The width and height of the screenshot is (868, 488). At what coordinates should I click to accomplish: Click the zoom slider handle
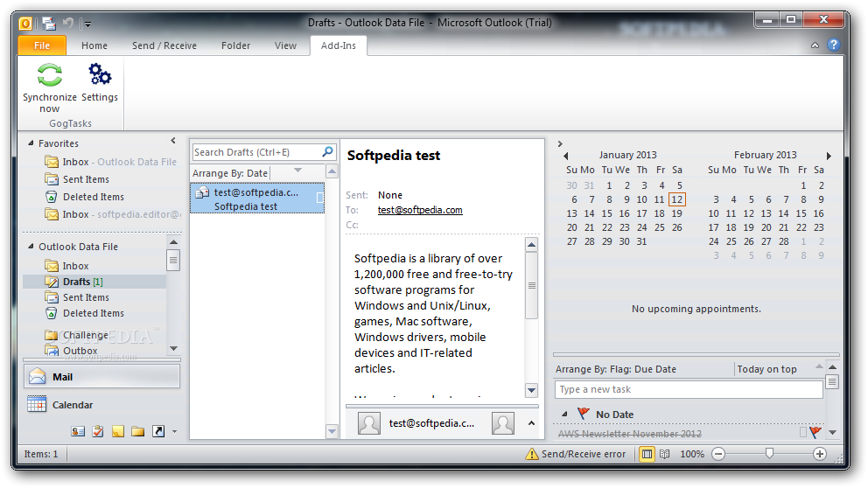(x=769, y=454)
